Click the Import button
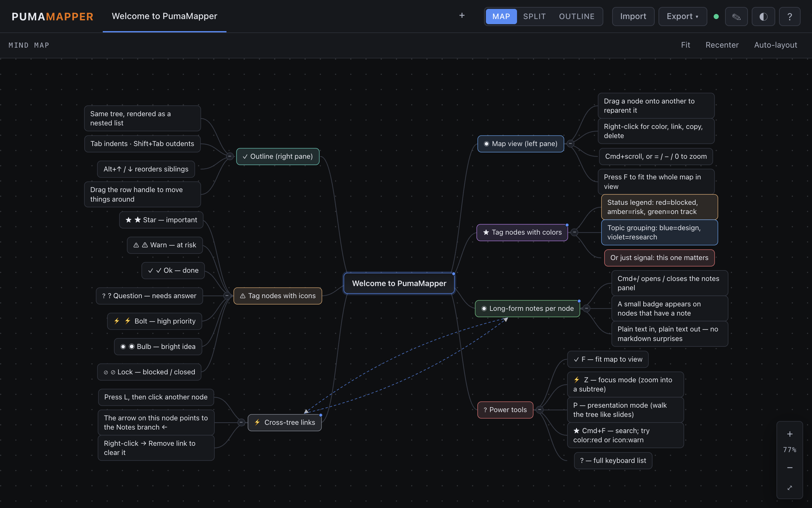The height and width of the screenshot is (508, 812). coord(633,17)
